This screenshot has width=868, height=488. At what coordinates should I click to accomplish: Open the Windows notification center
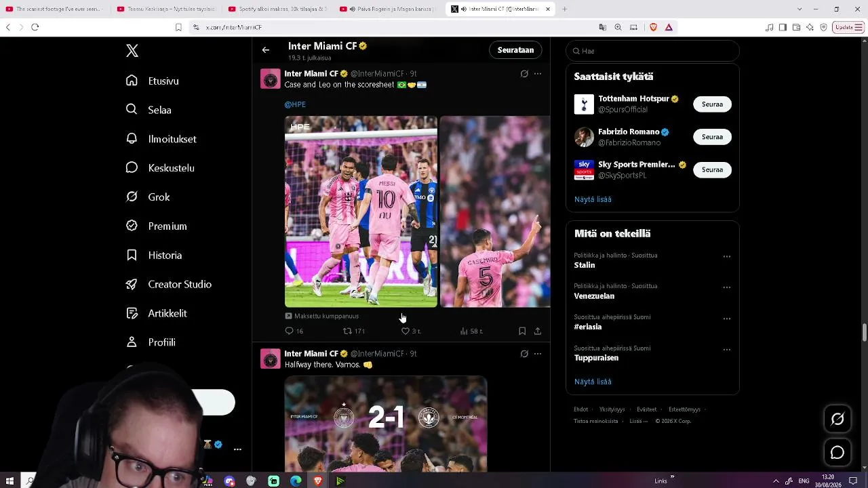pos(853,481)
